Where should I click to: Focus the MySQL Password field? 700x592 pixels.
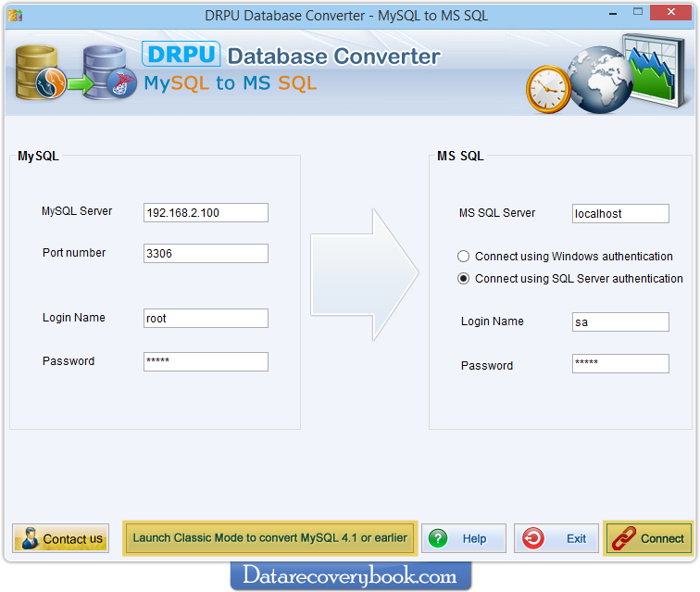coord(206,361)
